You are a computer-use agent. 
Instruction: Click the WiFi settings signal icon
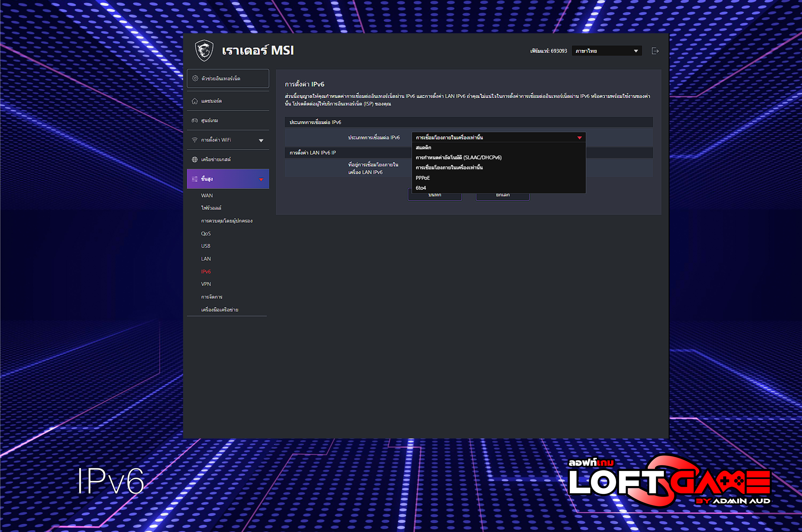(x=195, y=140)
